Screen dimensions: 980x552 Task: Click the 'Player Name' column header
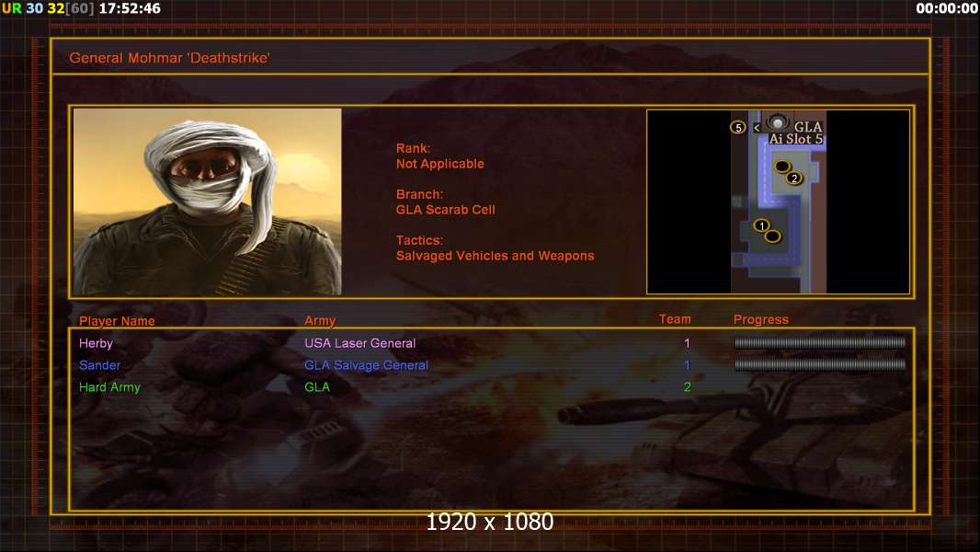click(x=117, y=321)
